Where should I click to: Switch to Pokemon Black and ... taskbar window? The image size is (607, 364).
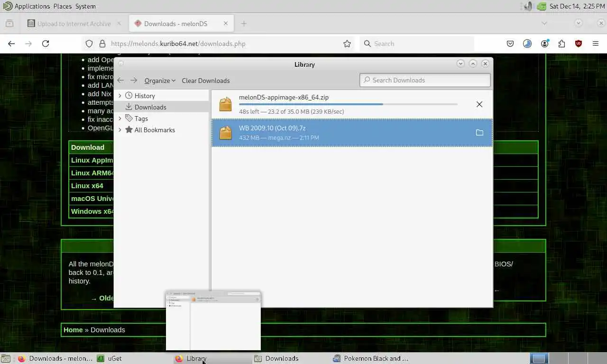click(370, 358)
